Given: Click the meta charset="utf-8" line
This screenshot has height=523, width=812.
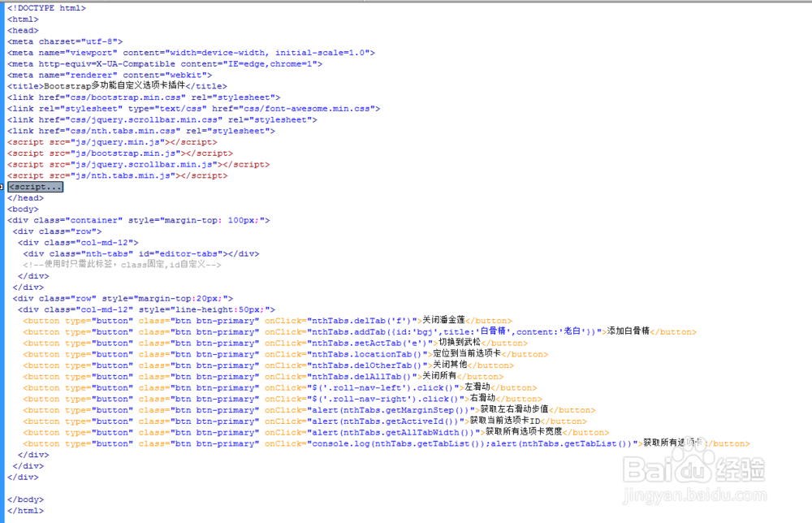Looking at the screenshot, I should [65, 41].
